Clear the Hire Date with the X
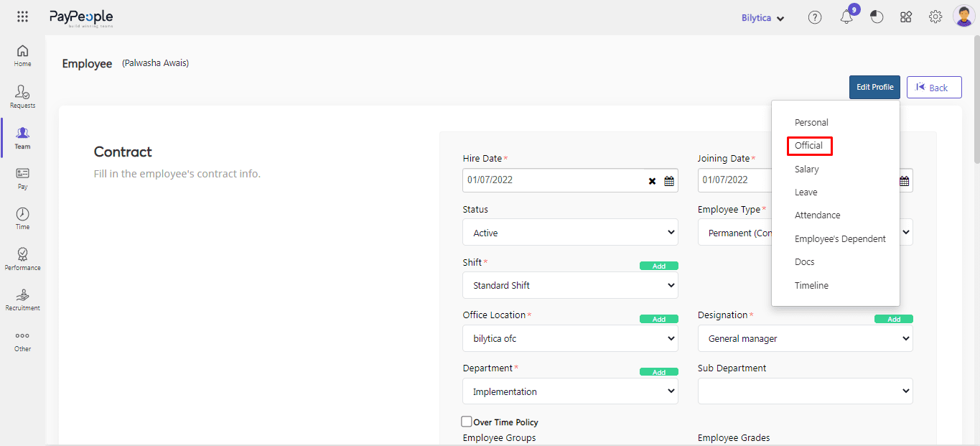 point(652,181)
